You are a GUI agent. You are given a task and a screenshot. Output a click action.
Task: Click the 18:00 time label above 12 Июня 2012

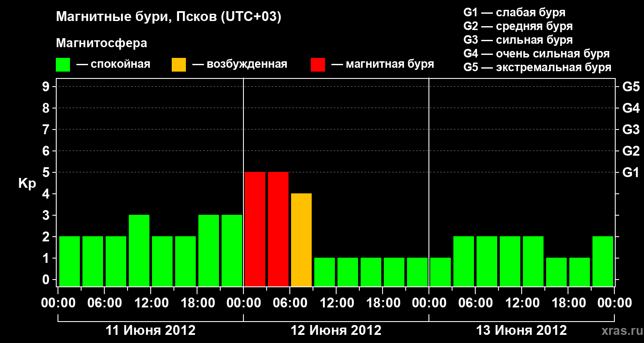coord(383,303)
